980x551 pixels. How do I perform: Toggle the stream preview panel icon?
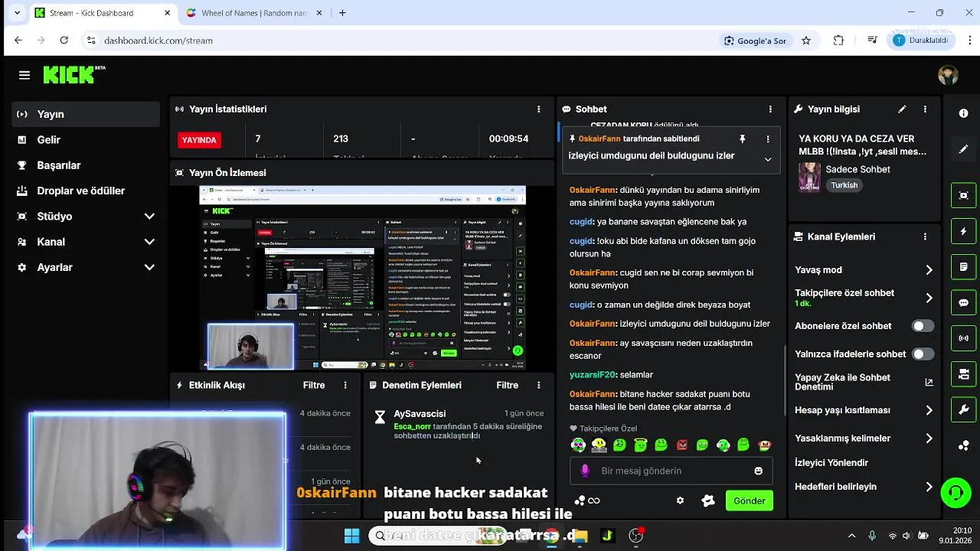tap(963, 195)
